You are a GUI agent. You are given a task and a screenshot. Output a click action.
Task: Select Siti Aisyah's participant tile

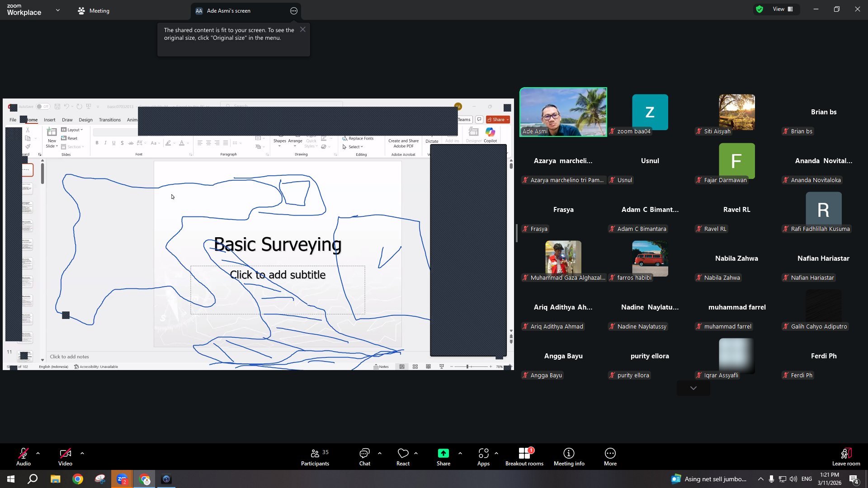[737, 112]
